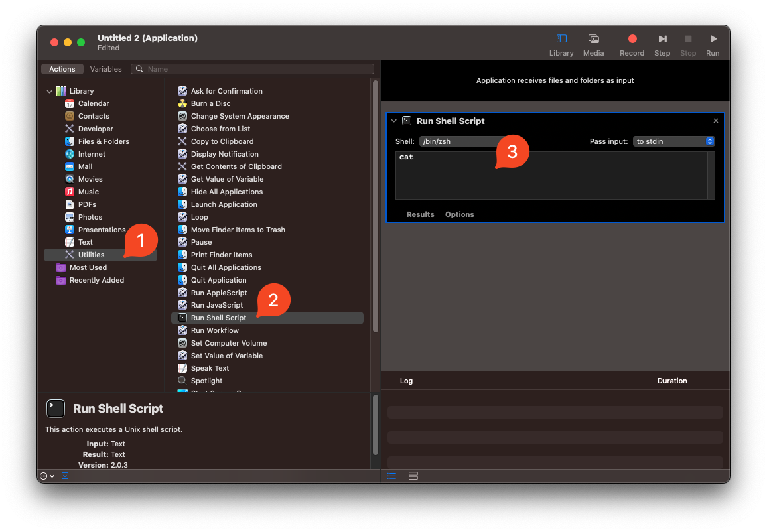Run the workflow with the Run icon

tap(713, 38)
